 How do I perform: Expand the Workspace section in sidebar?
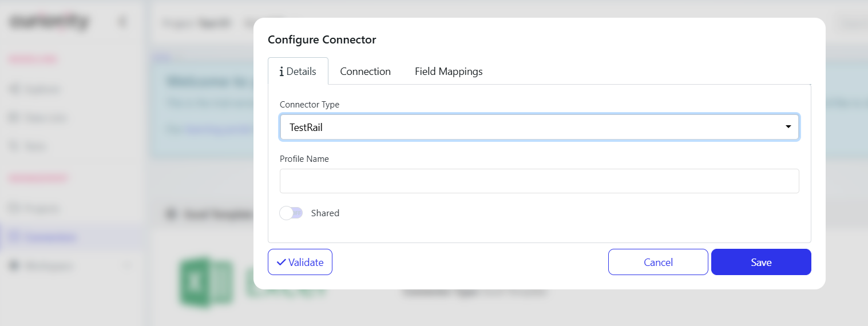(127, 265)
